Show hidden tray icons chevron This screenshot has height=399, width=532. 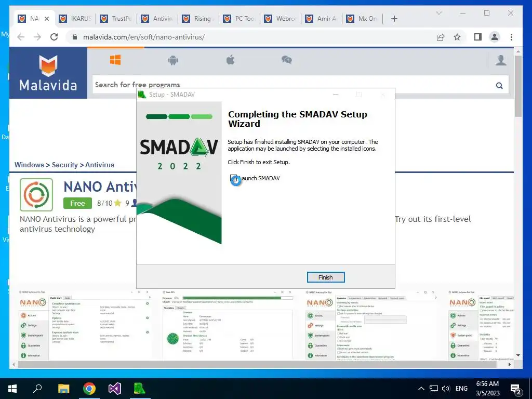pos(421,389)
